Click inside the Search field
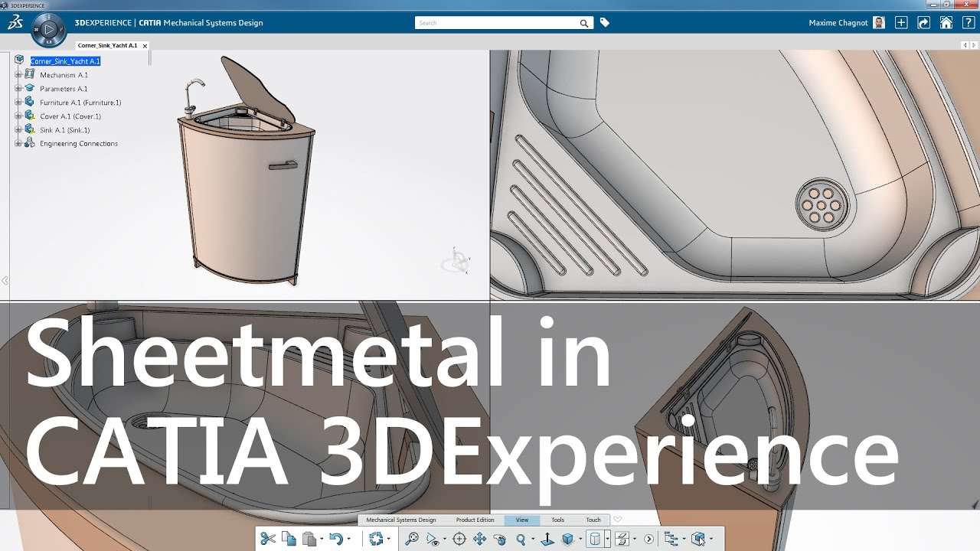980x551 pixels. tap(497, 23)
